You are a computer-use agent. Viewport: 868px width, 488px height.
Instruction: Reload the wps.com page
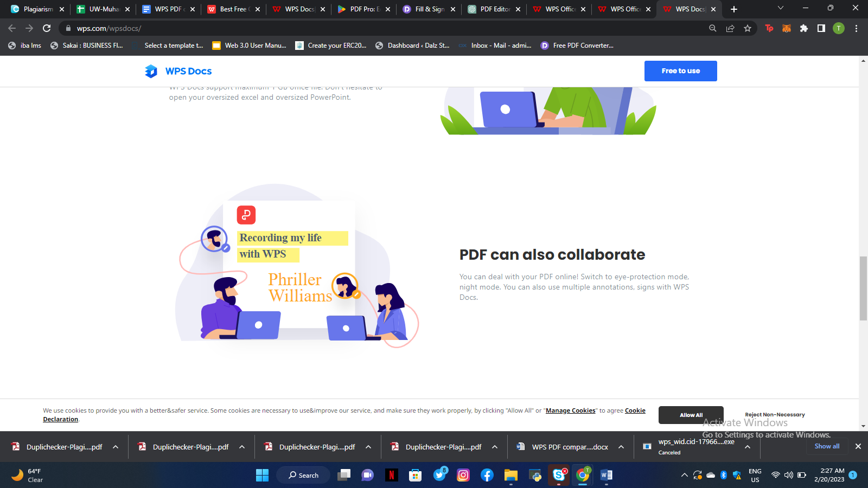[47, 28]
